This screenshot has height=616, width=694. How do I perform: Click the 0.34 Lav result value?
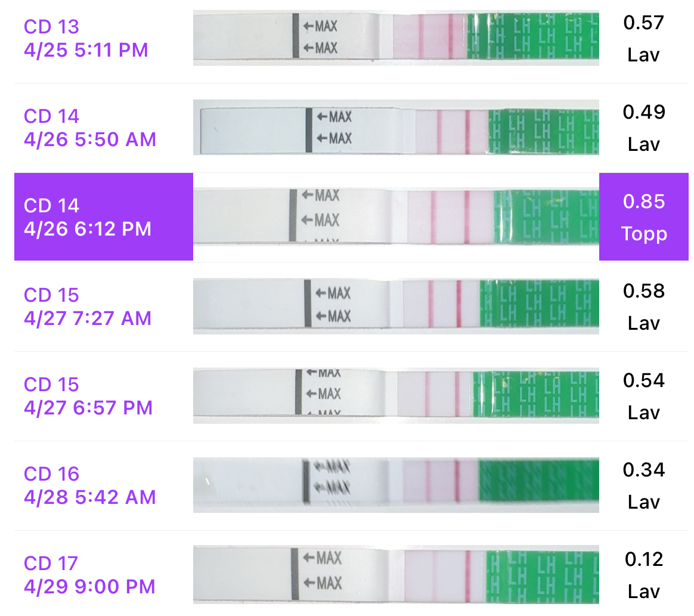pyautogui.click(x=643, y=486)
